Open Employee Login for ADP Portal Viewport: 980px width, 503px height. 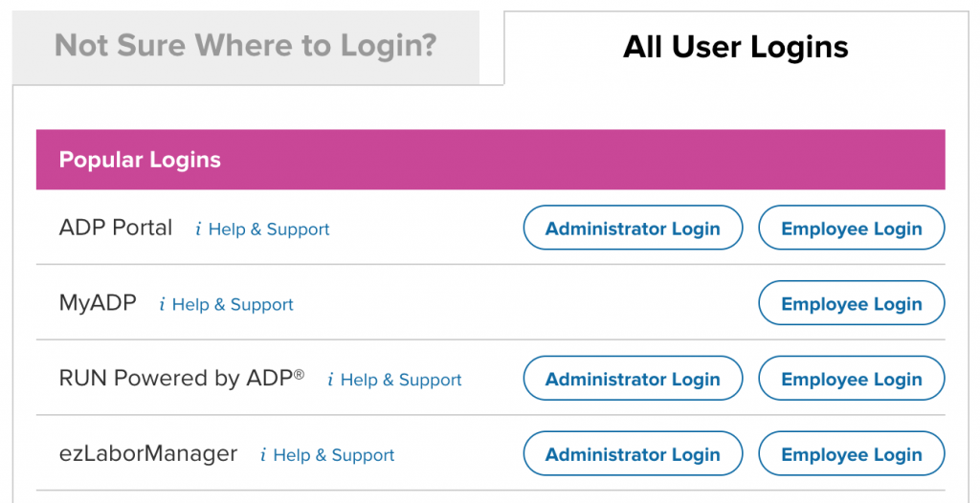(x=851, y=228)
